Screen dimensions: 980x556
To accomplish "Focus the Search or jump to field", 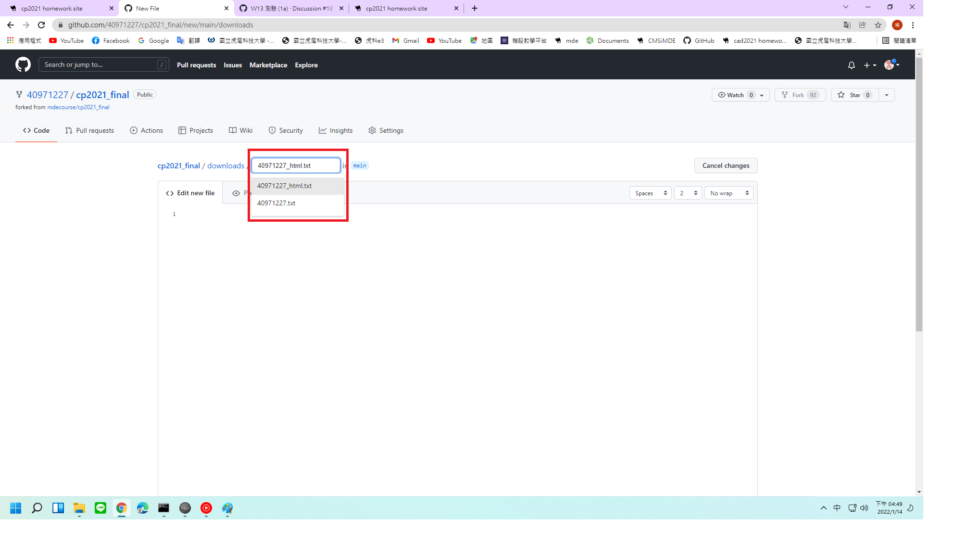I will coord(103,64).
